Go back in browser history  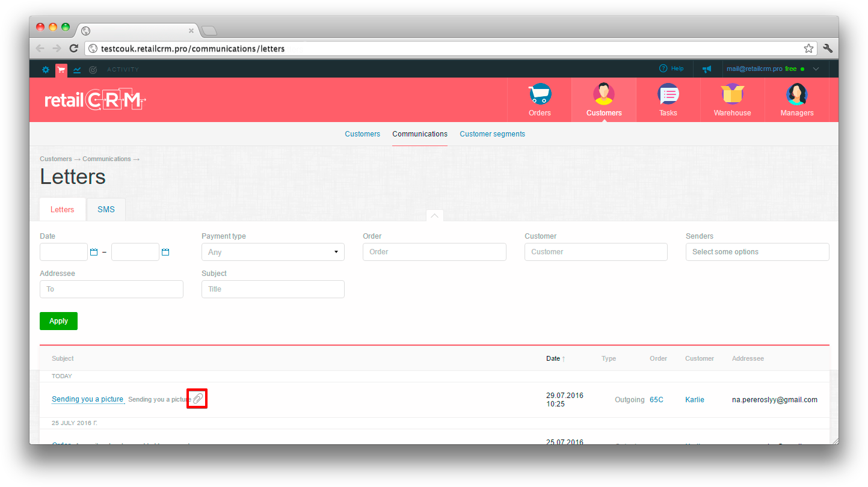(x=40, y=49)
